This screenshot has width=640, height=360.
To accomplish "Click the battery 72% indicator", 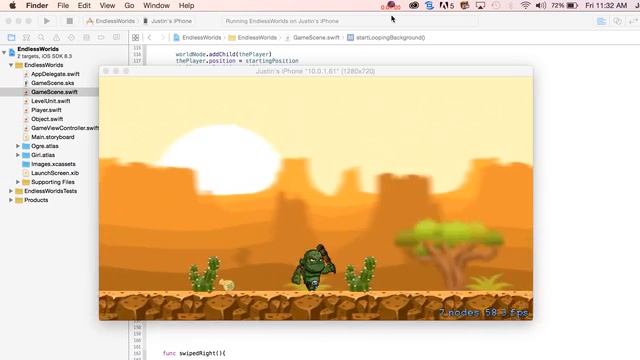I will (x=564, y=5).
